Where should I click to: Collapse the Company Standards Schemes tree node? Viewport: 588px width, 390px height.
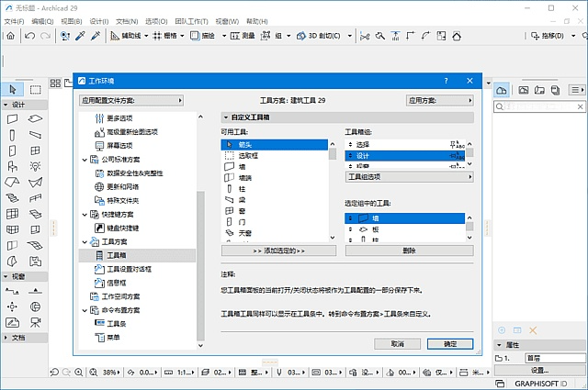click(x=85, y=160)
